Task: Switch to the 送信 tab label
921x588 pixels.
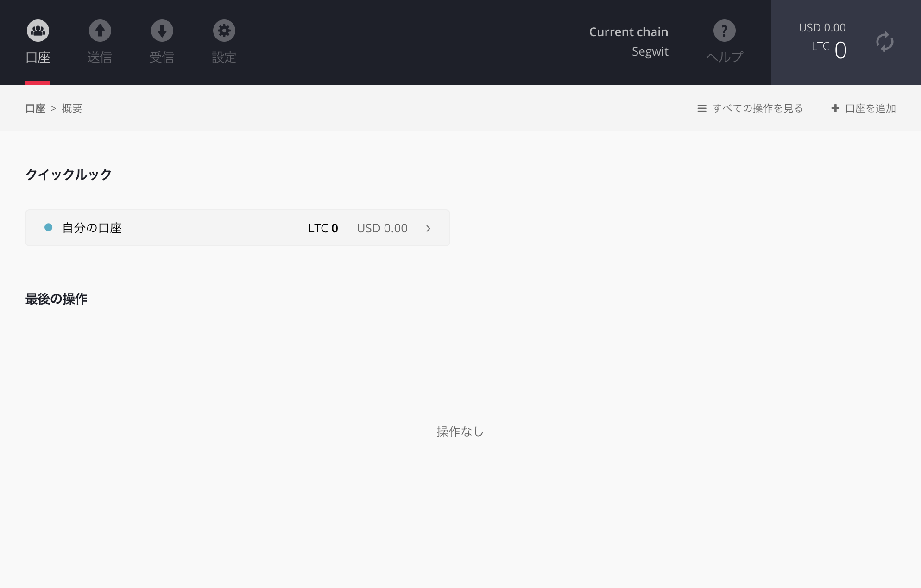Action: click(x=100, y=57)
